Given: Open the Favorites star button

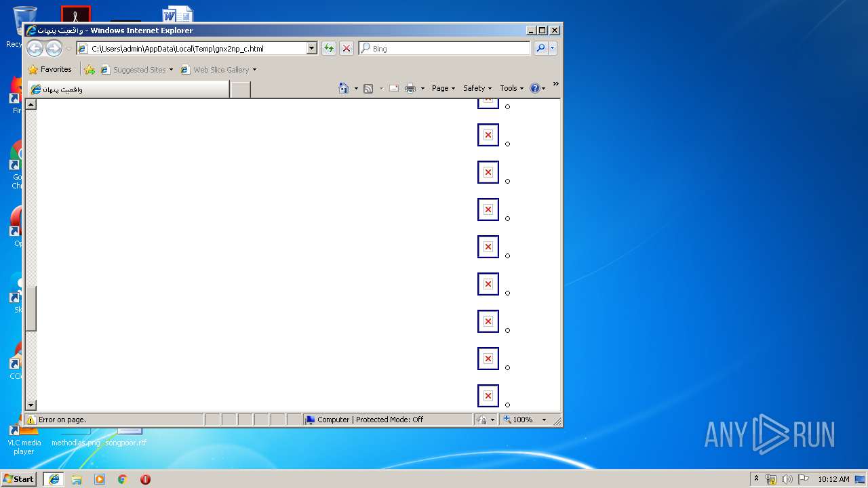Looking at the screenshot, I should tap(50, 69).
